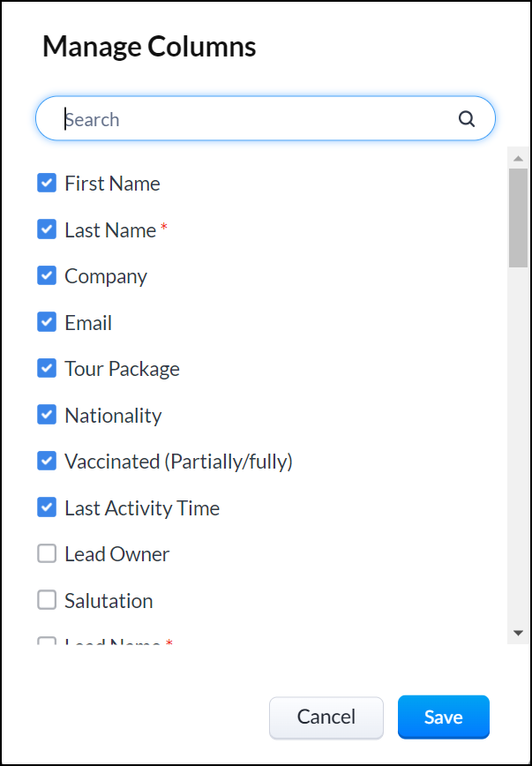The height and width of the screenshot is (766, 532).
Task: Check the Salutation column checkbox
Action: point(47,600)
